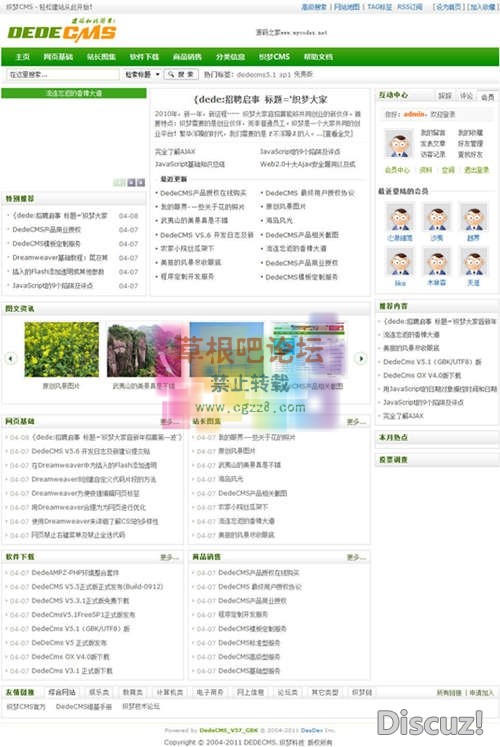Viewport: 500px width, 747px height.
Task: Open 美丽的风景尽收眼底 in 推荐内容 sidebar
Action: click(x=411, y=348)
